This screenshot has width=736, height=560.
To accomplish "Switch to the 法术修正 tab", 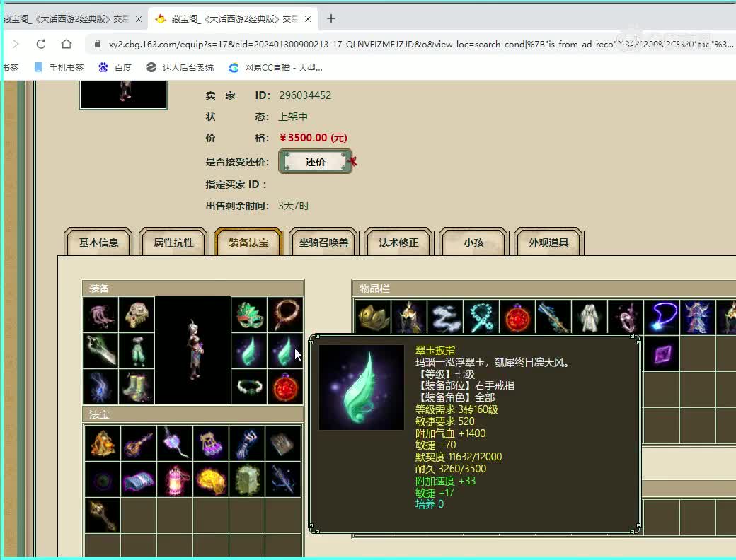I will click(398, 243).
